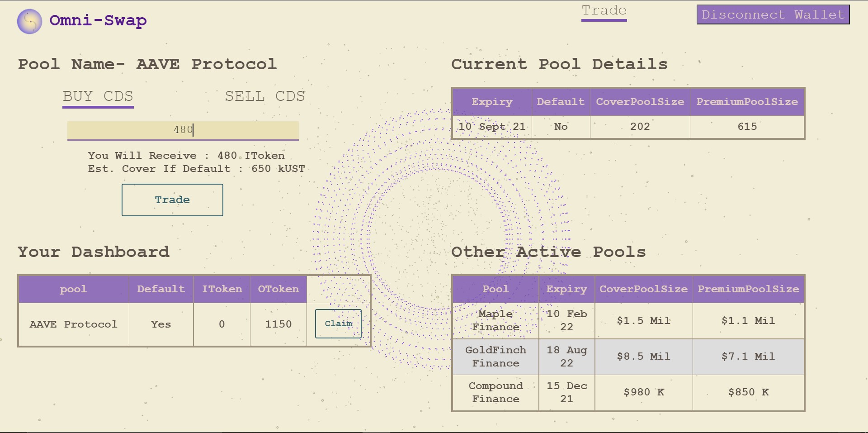Click the Est. Cover If Default text

[x=197, y=169]
